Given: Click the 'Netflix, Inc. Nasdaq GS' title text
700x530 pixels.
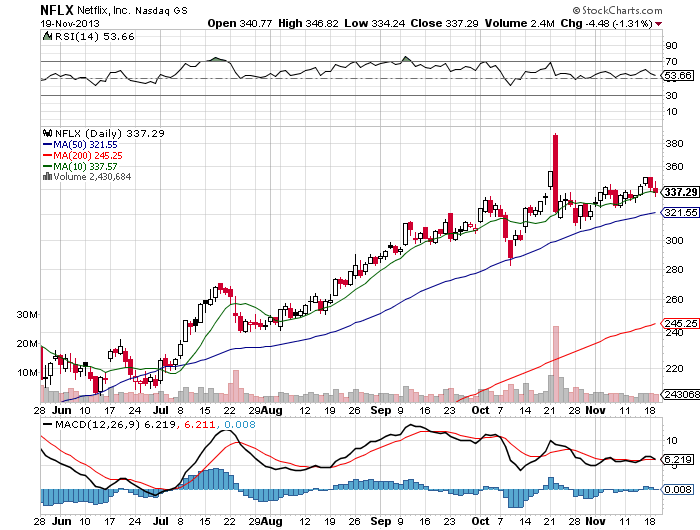Looking at the screenshot, I should (x=132, y=10).
